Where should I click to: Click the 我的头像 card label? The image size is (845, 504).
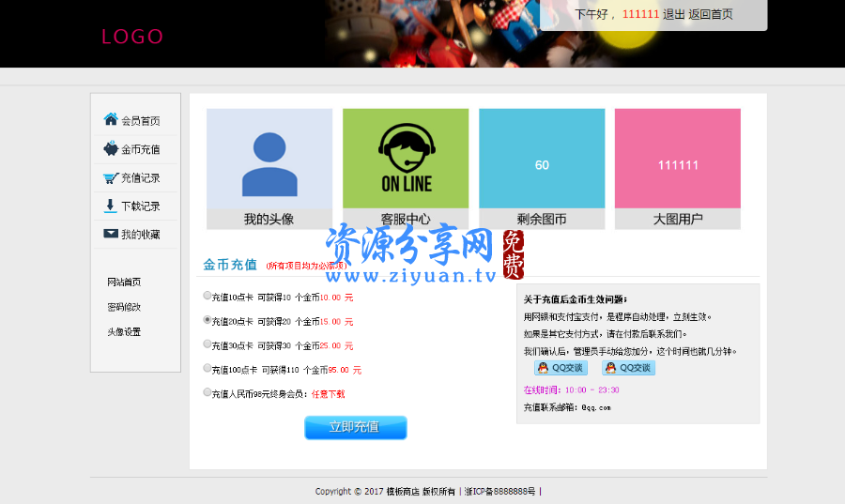[x=269, y=220]
